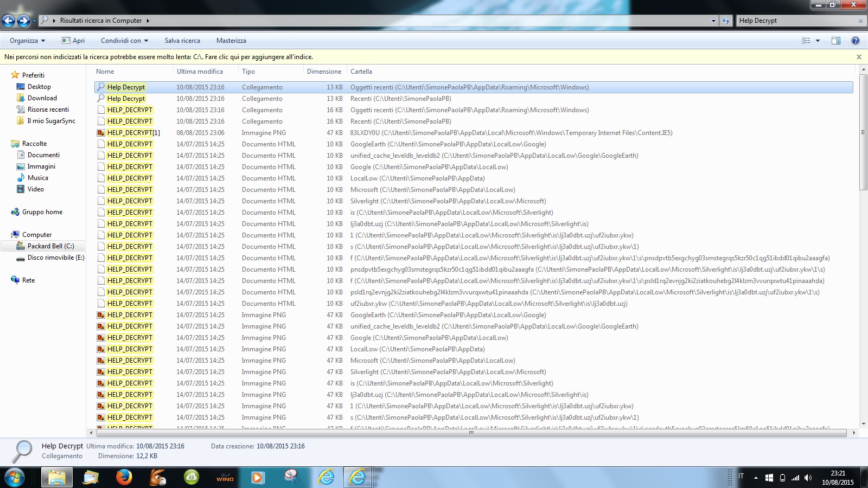The width and height of the screenshot is (868, 488).
Task: Launch Firefox from the taskbar
Action: click(124, 478)
